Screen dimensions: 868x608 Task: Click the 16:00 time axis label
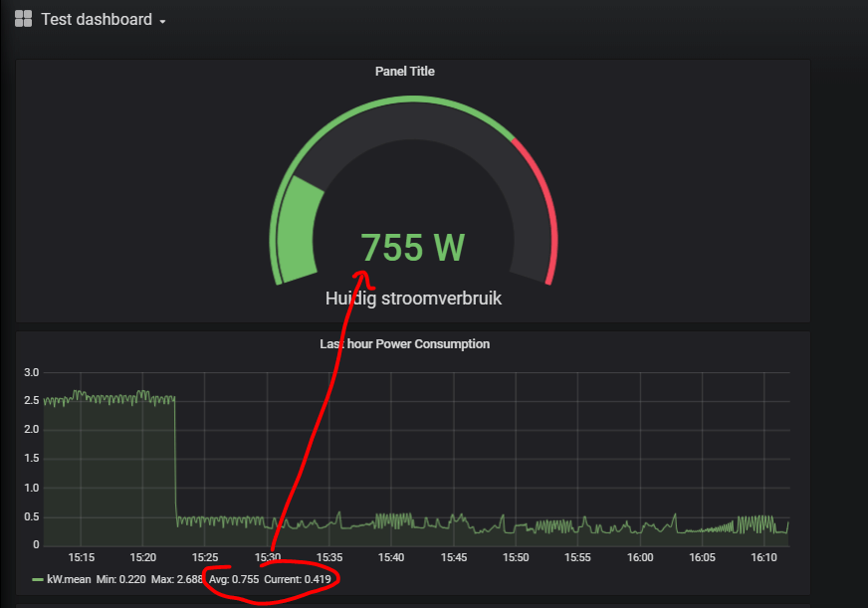[640, 557]
